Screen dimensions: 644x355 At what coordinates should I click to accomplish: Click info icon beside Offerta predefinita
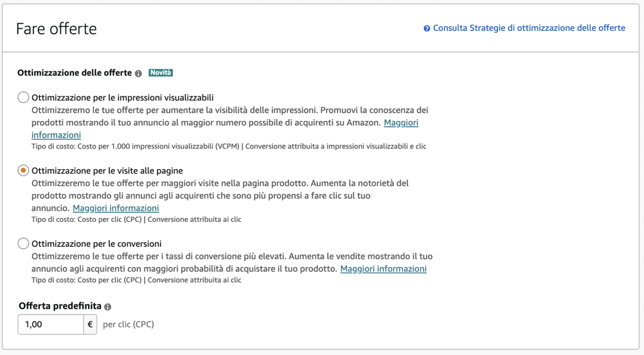pyautogui.click(x=107, y=307)
